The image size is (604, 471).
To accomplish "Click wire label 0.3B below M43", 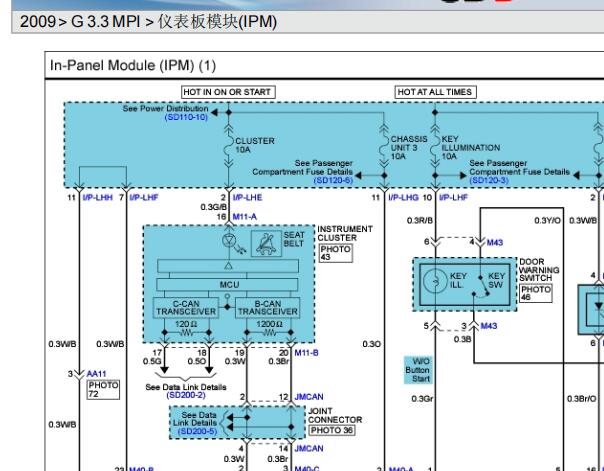I will tap(462, 339).
